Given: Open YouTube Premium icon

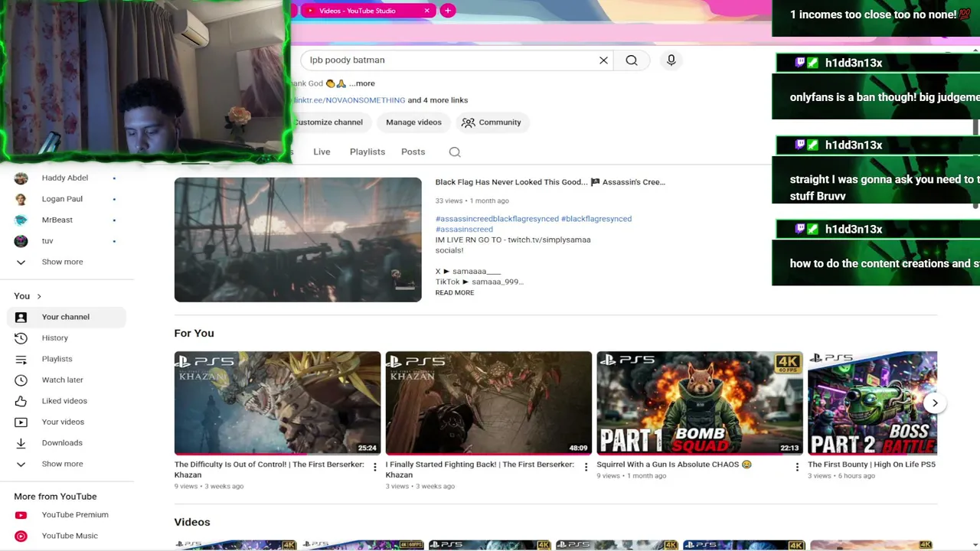Looking at the screenshot, I should [x=21, y=515].
